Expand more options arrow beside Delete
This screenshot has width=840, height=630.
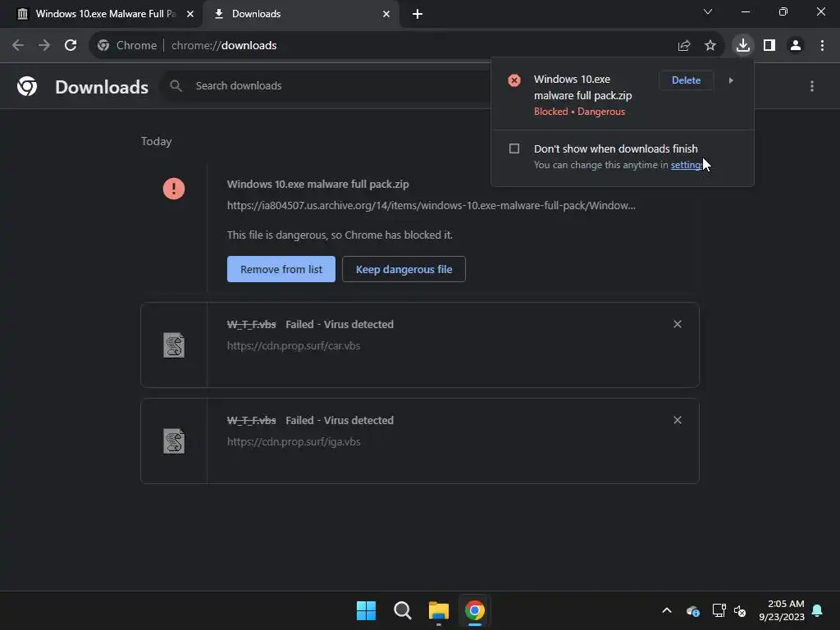click(731, 80)
